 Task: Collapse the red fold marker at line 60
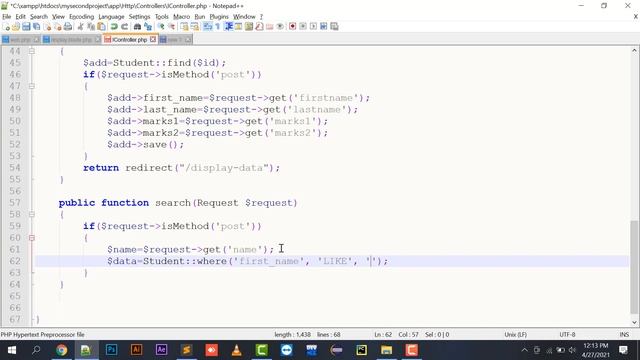tap(31, 238)
